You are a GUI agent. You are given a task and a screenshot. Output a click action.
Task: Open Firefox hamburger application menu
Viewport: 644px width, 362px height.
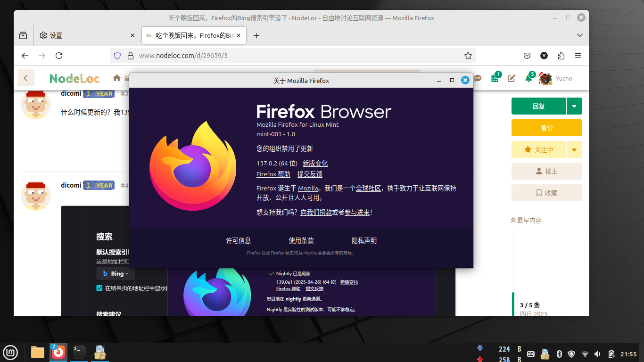578,56
